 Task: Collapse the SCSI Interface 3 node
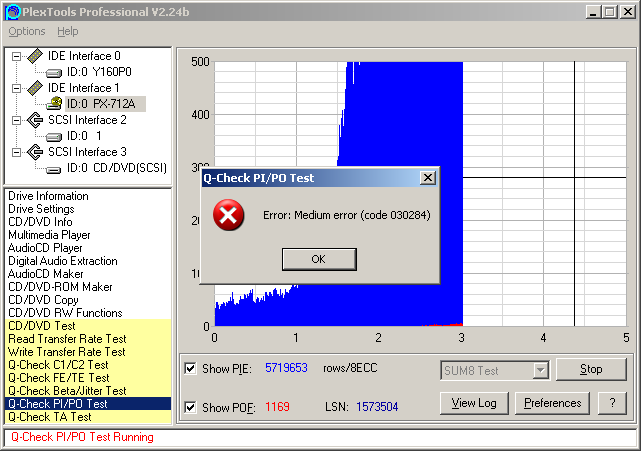16,152
